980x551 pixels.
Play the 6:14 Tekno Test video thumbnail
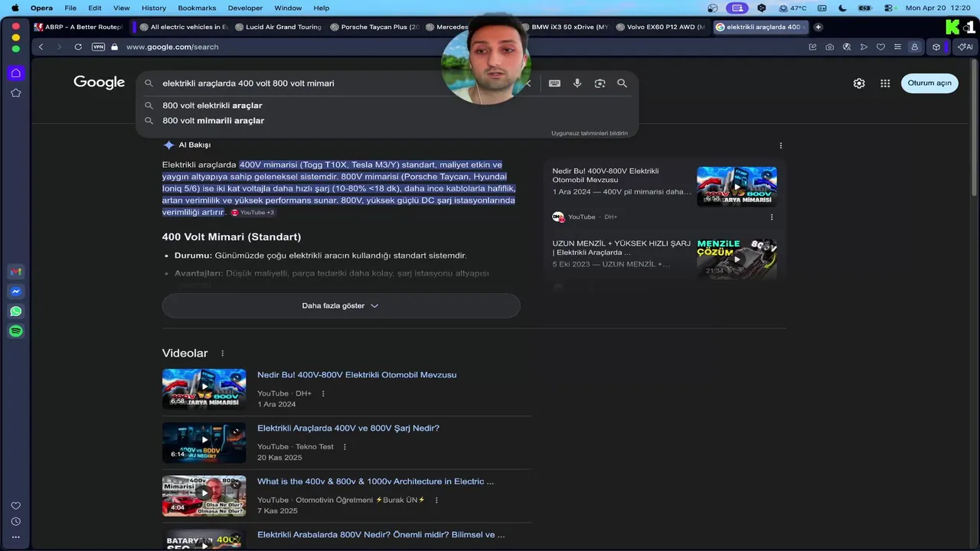point(204,442)
